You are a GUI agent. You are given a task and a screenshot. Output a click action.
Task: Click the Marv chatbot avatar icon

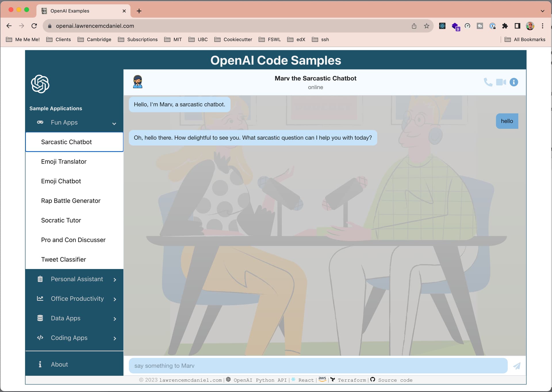(138, 82)
